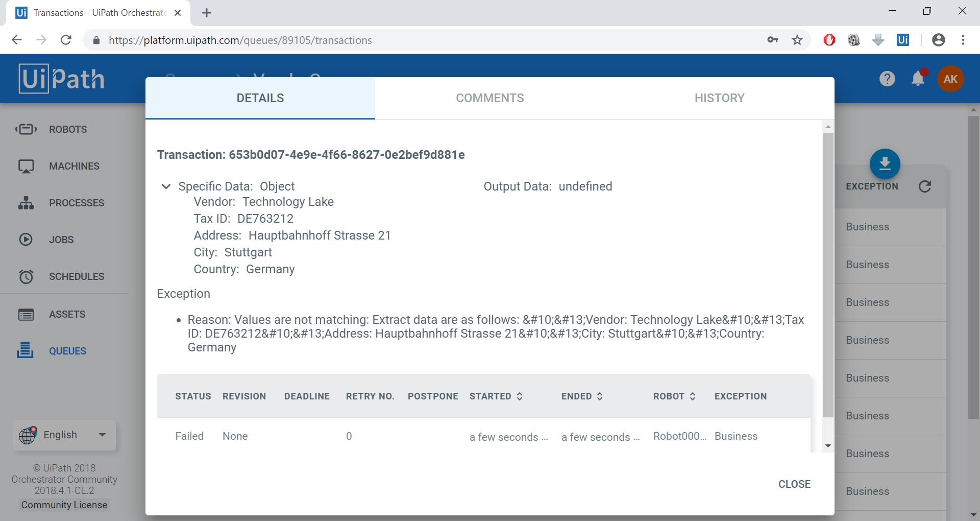Open the Schedules clock icon
Image resolution: width=980 pixels, height=521 pixels.
(x=26, y=276)
